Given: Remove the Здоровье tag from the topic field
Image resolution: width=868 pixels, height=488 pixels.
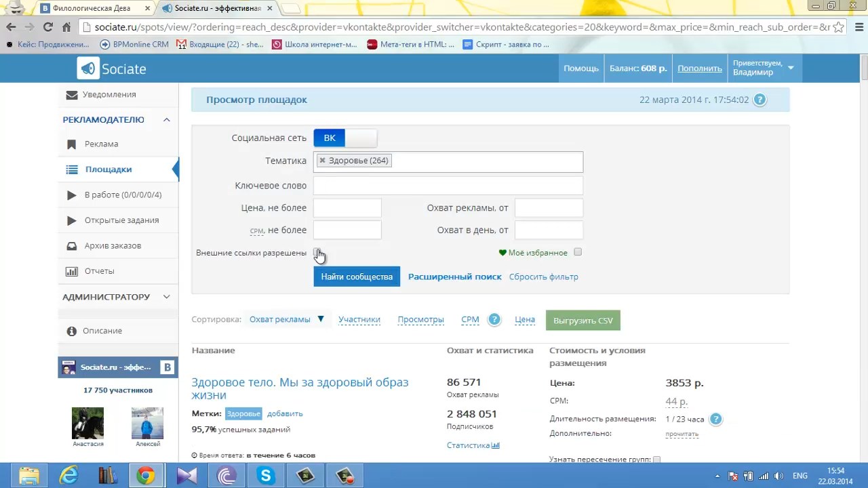Looking at the screenshot, I should [x=322, y=161].
